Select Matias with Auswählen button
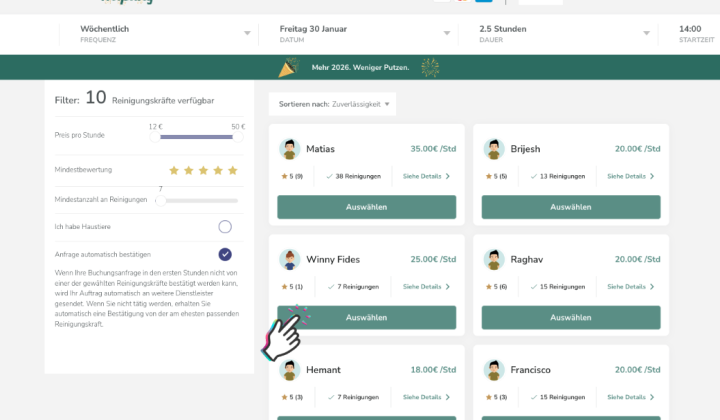Viewport: 720px width, 420px height. tap(366, 207)
